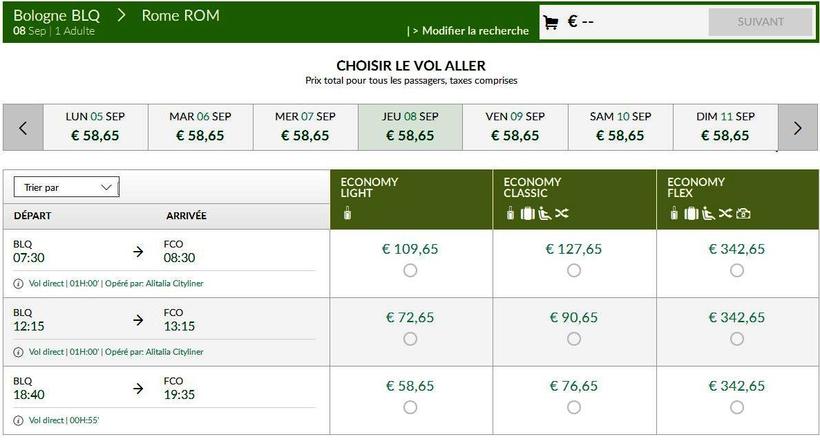Click the shopping cart icon
This screenshot has width=820, height=446.
[550, 22]
